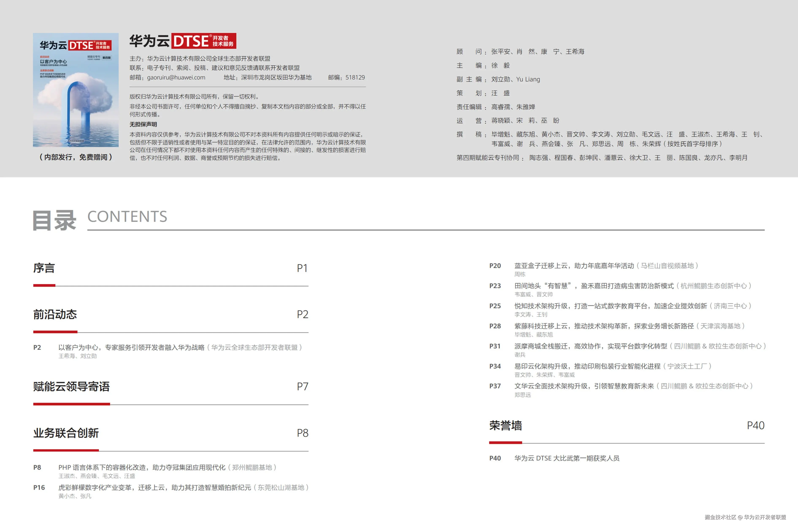Open the 荣誉墙 section heading
Image resolution: width=798 pixels, height=532 pixels.
pyautogui.click(x=505, y=425)
